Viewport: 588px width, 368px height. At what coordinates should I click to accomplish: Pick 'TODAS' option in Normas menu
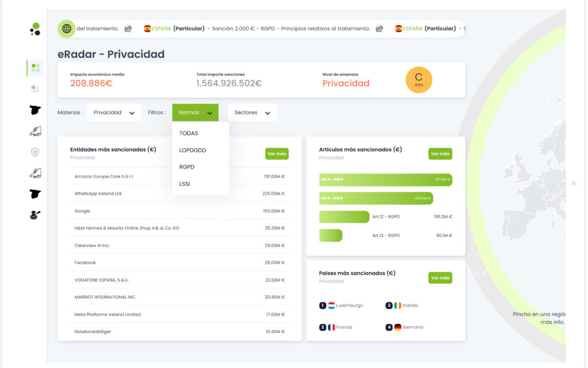(x=188, y=133)
